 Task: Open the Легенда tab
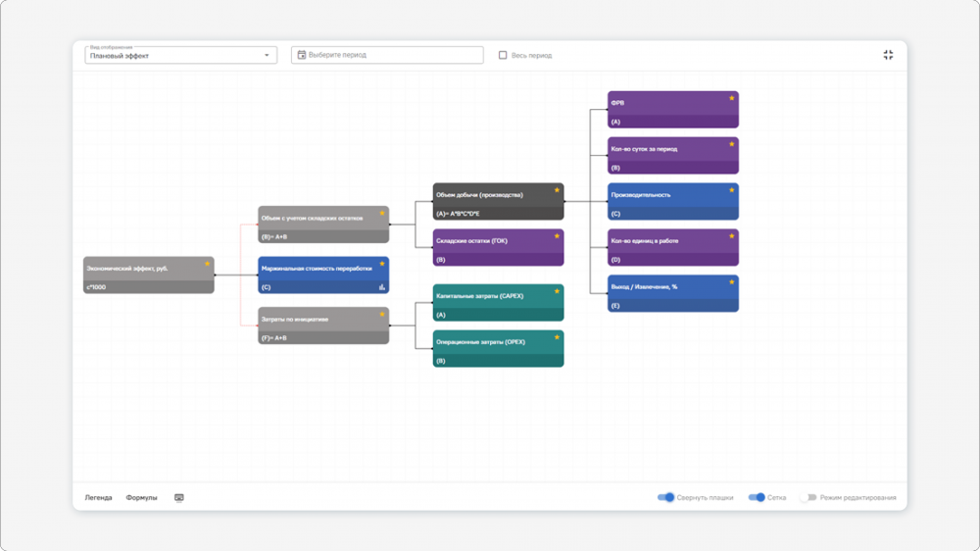tap(98, 498)
